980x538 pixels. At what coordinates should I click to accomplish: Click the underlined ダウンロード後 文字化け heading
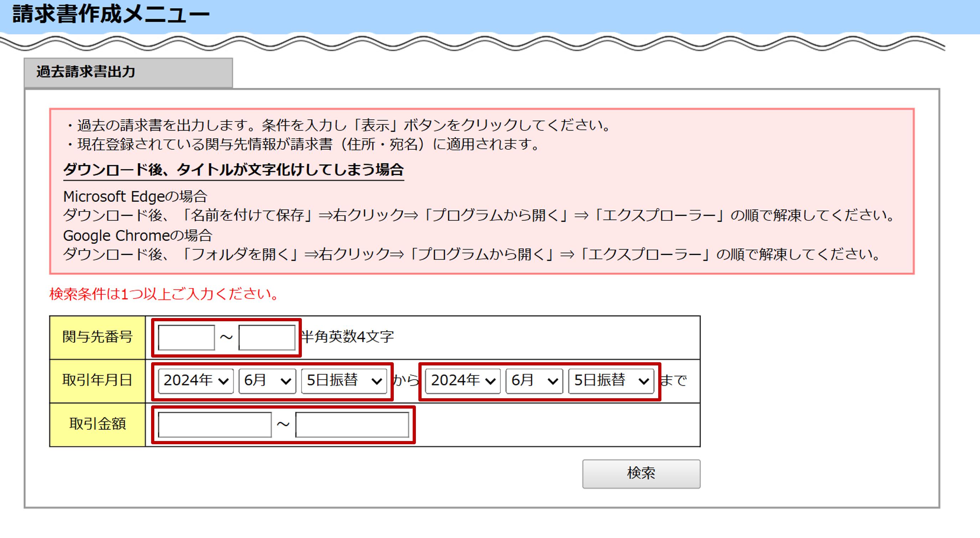233,170
